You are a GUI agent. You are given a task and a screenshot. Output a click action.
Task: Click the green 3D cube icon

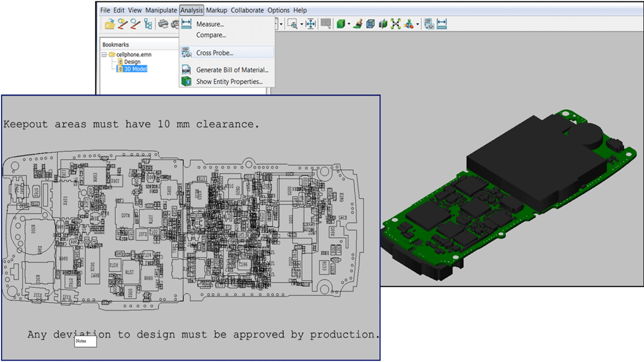pos(341,24)
